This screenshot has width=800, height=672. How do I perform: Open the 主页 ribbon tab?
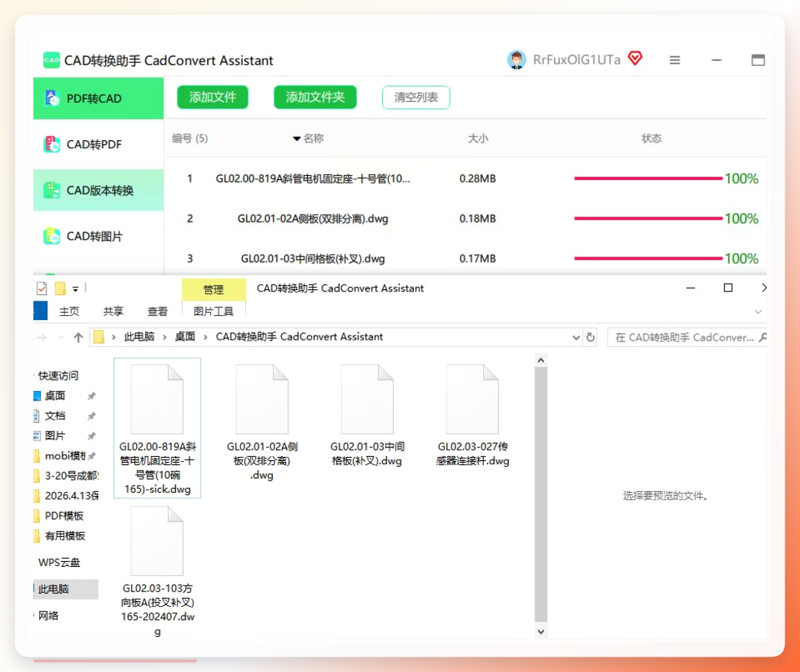[69, 311]
